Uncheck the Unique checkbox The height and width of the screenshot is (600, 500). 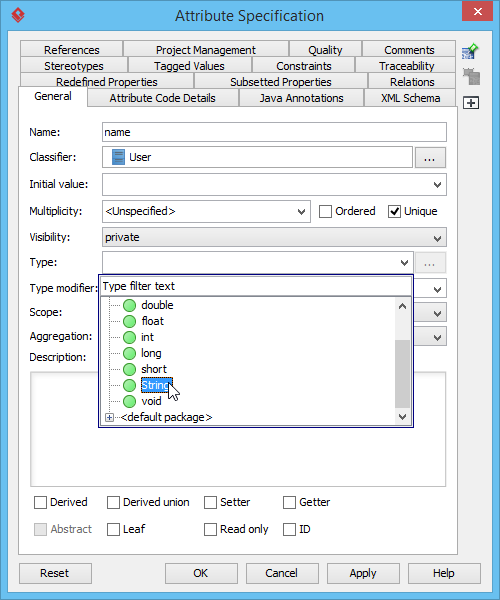pyautogui.click(x=394, y=212)
